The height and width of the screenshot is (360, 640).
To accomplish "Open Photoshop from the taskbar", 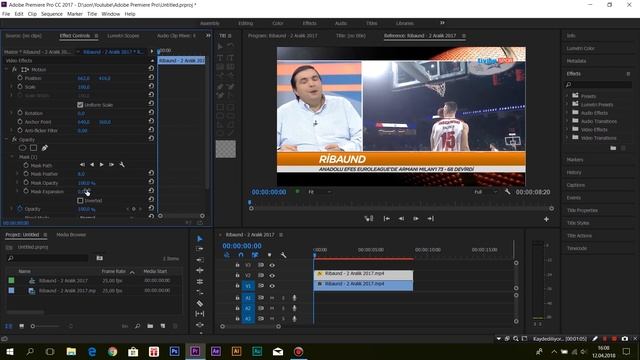I will 174,351.
